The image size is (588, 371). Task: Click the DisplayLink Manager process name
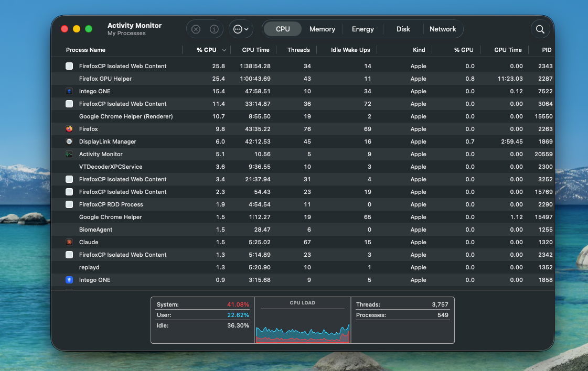(x=108, y=141)
